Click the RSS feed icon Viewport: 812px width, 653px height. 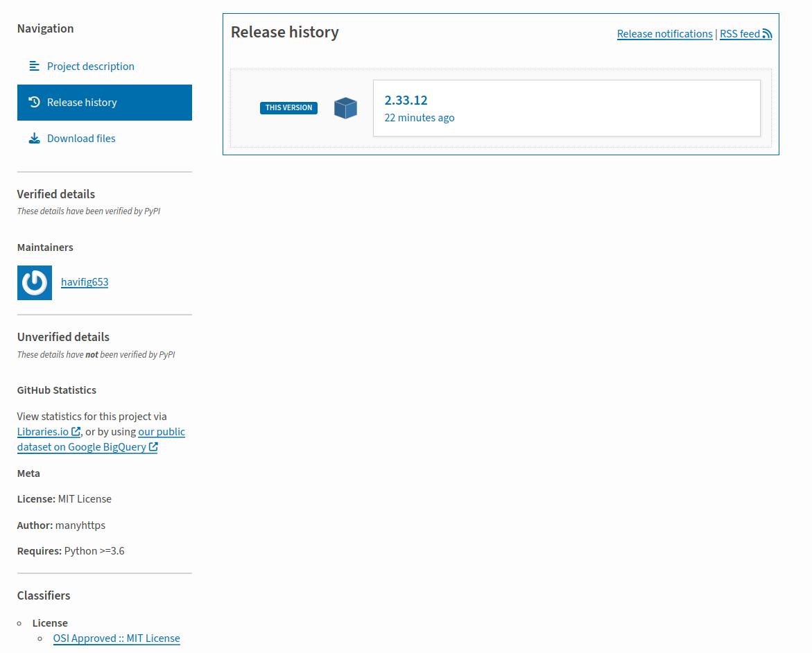pyautogui.click(x=767, y=34)
